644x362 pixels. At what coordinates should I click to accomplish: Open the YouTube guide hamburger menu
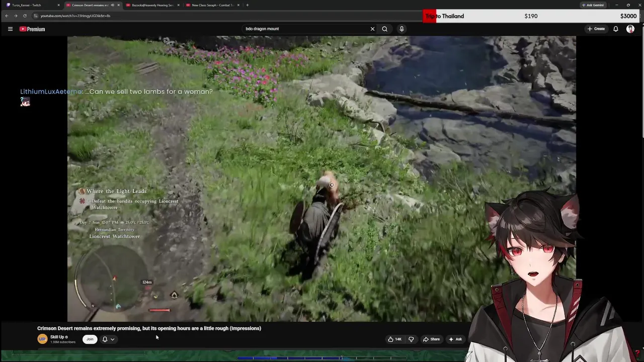click(10, 29)
